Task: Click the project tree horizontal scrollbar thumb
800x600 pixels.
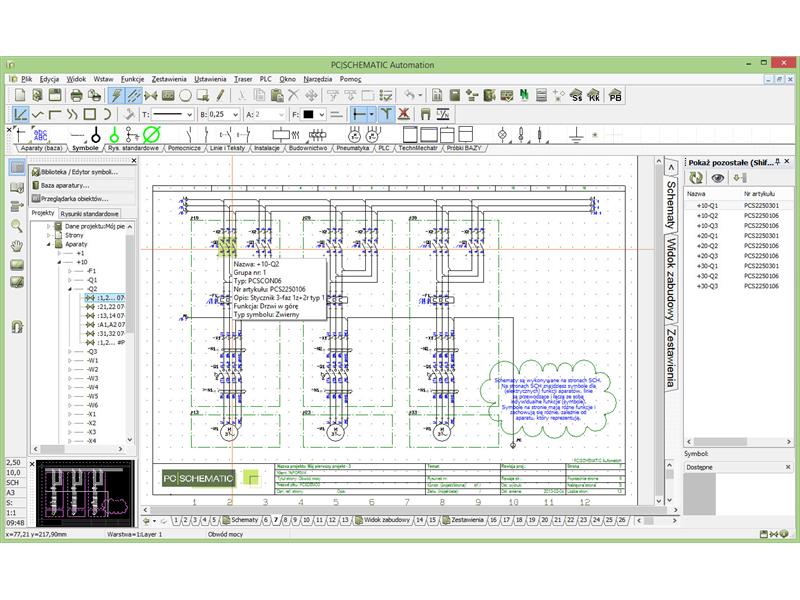Action: click(53, 449)
